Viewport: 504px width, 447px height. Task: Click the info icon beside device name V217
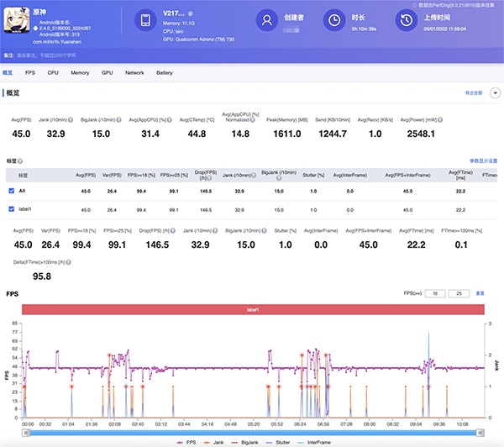pyautogui.click(x=191, y=14)
